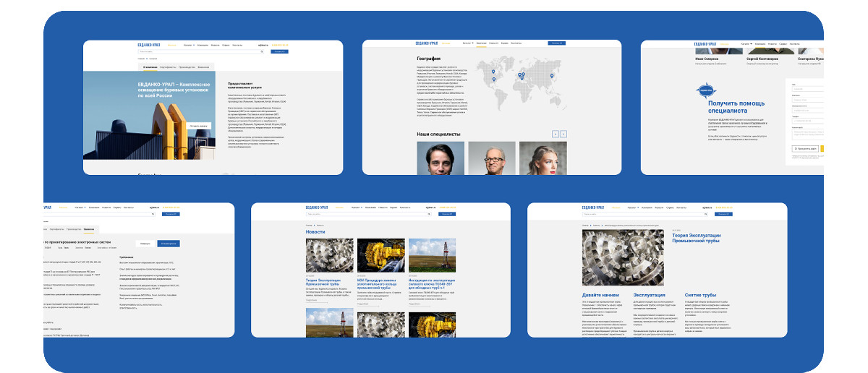
Task: Click Подробнее under Теория Эксплуатации news card
Action: tap(312, 299)
